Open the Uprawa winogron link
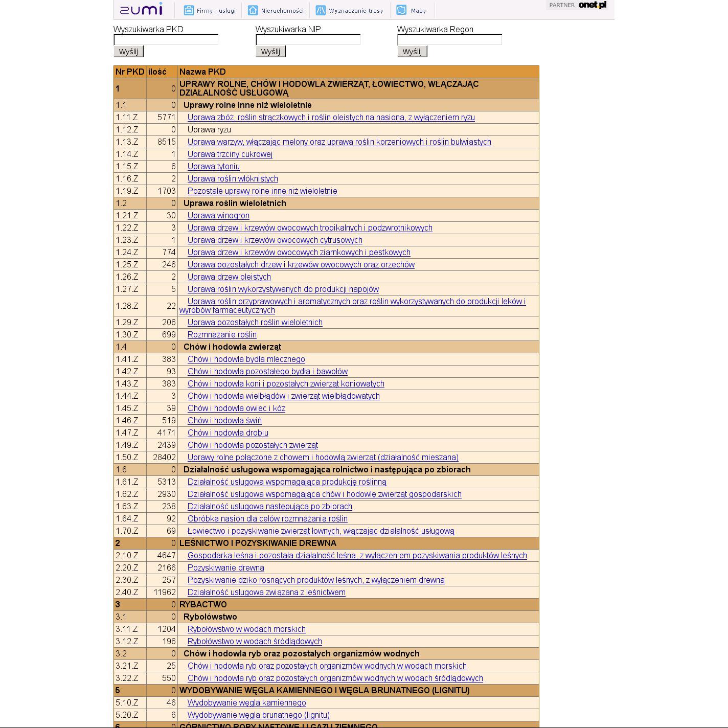 click(x=218, y=216)
